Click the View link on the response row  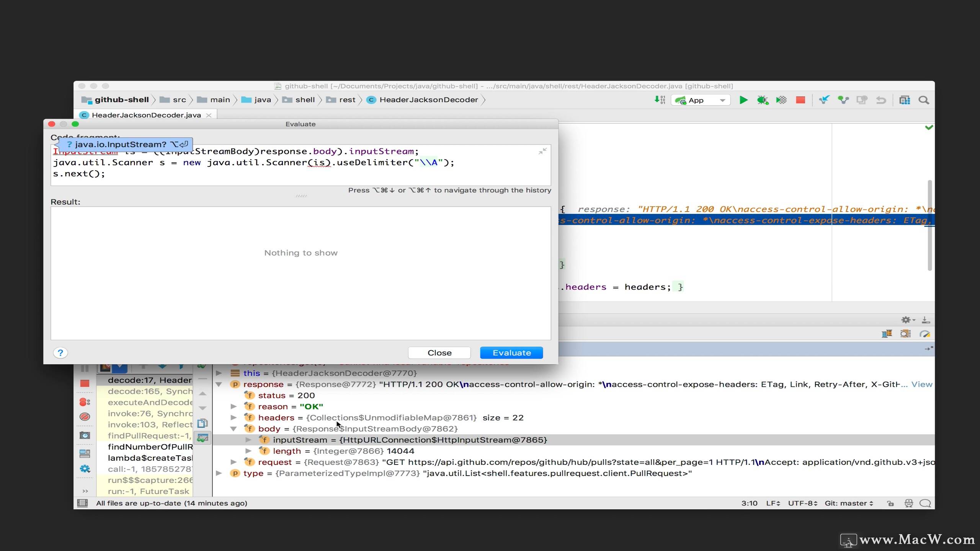(922, 385)
